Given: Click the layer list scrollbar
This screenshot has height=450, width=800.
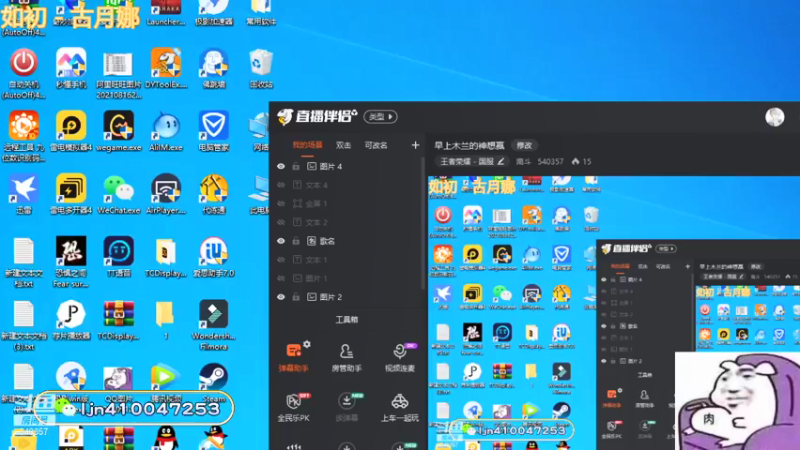Looking at the screenshot, I should point(423,222).
